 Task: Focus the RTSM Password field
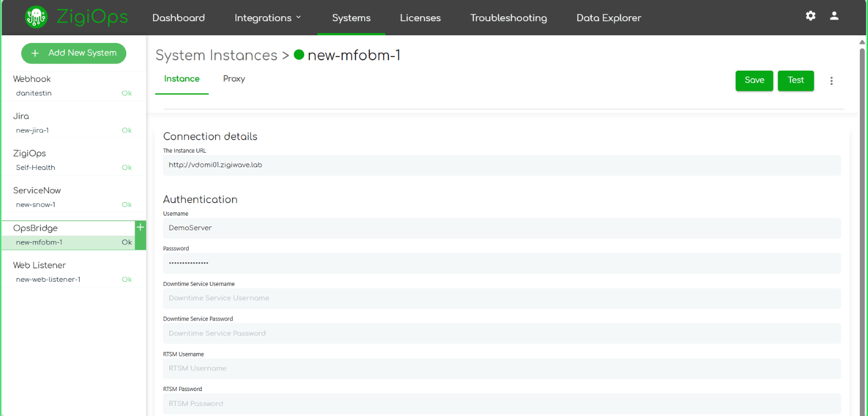[x=502, y=404]
